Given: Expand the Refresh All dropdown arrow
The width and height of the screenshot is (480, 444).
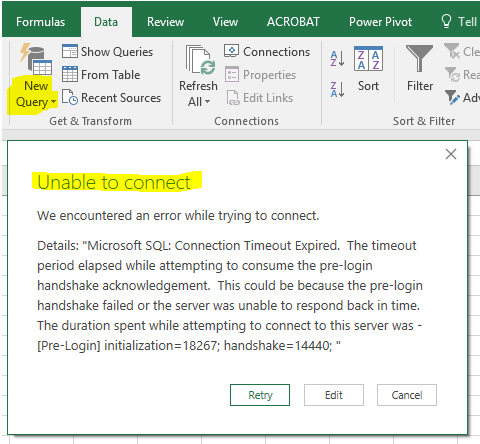Looking at the screenshot, I should click(207, 102).
